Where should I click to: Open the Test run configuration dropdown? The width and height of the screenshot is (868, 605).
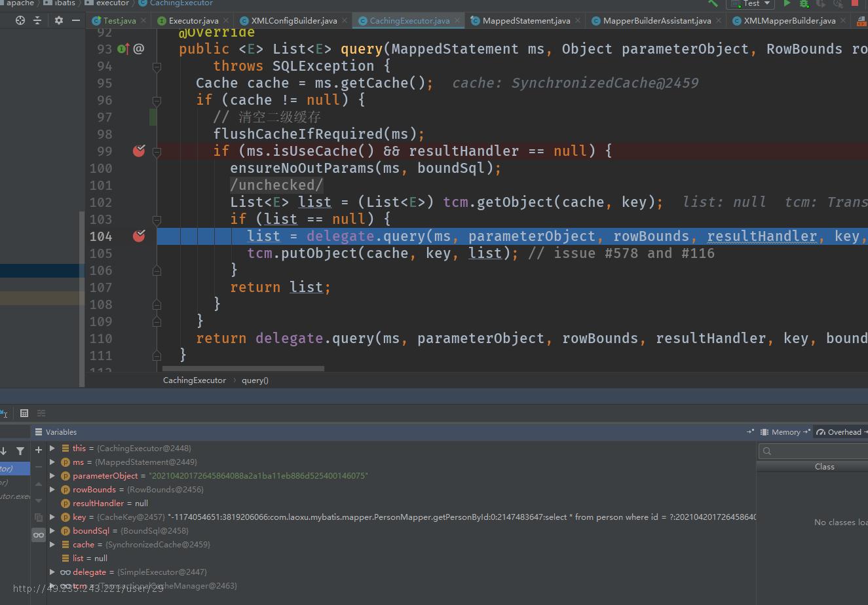751,3
